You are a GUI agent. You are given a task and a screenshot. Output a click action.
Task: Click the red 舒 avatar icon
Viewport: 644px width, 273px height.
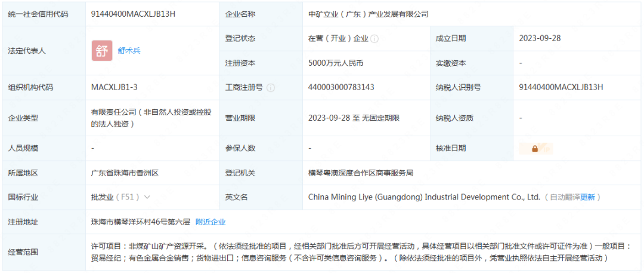point(102,51)
